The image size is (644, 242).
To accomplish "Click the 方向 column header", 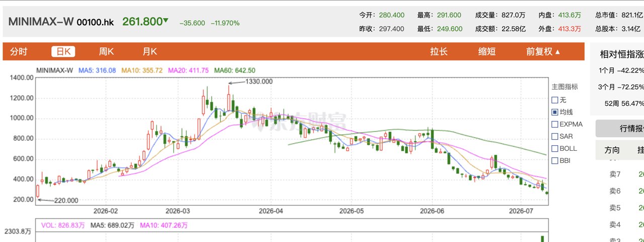I will pos(612,150).
